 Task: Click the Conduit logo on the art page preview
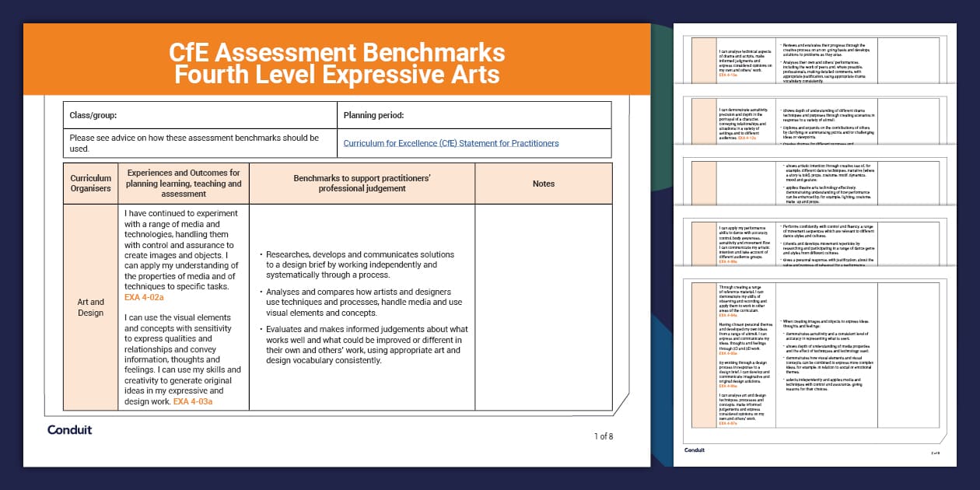pos(695,450)
